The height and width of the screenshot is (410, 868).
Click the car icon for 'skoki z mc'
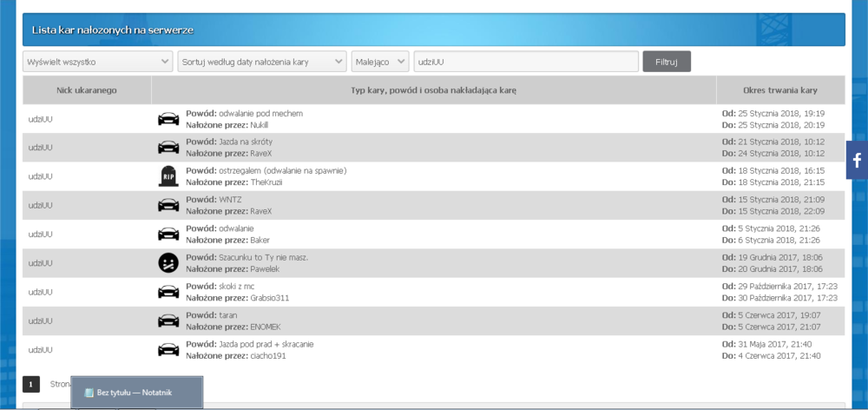point(168,292)
